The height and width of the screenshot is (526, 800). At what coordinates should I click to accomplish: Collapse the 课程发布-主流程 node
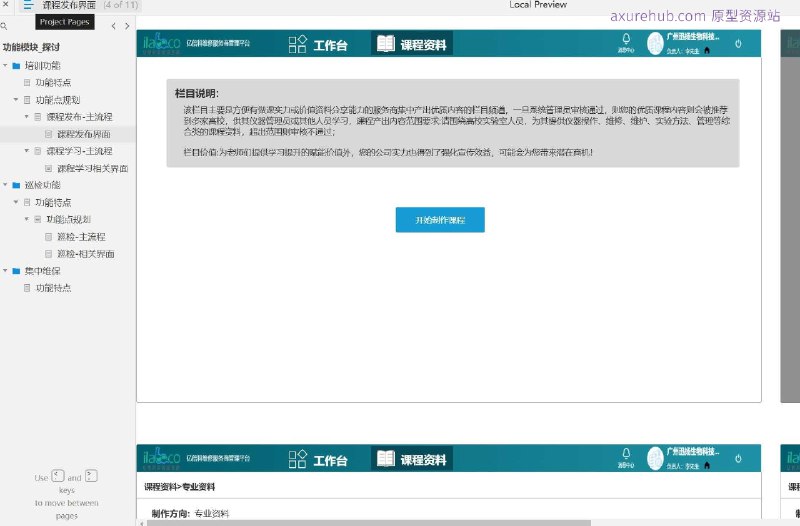click(27, 117)
